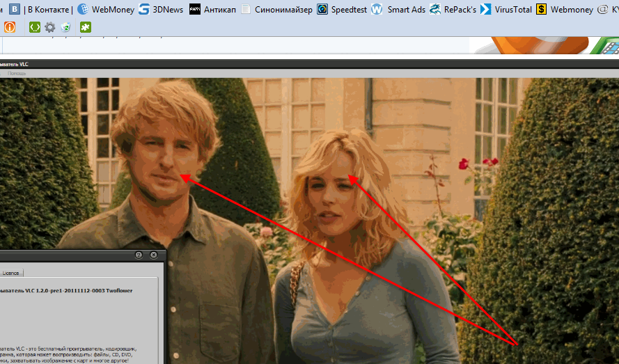Image resolution: width=619 pixels, height=364 pixels.
Task: Open the Webmoney bookmark with dollar icon
Action: click(x=565, y=10)
